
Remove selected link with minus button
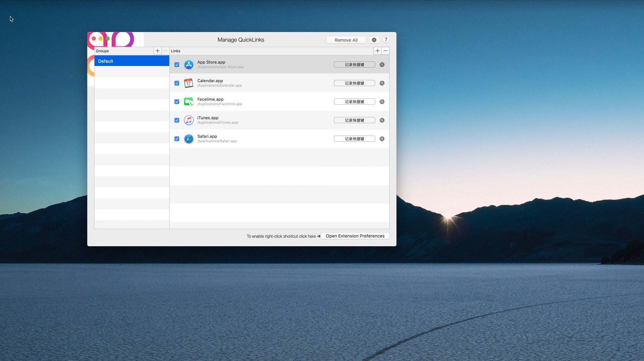pos(386,51)
